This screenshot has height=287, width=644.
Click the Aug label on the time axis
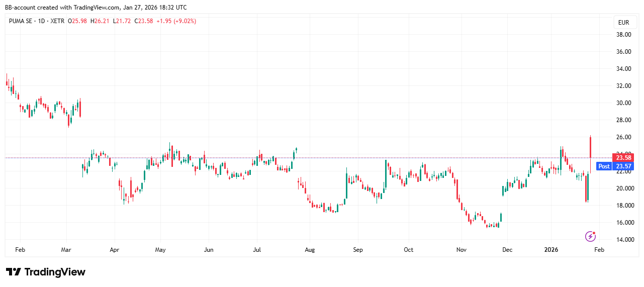310,249
